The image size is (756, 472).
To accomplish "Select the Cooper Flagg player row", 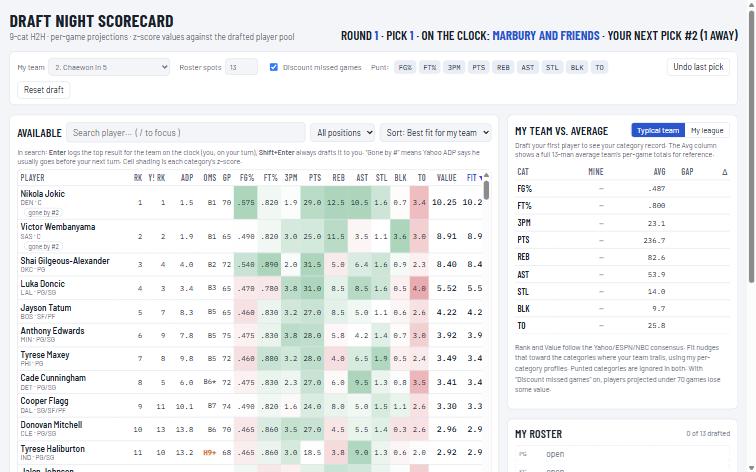I will click(x=251, y=405).
